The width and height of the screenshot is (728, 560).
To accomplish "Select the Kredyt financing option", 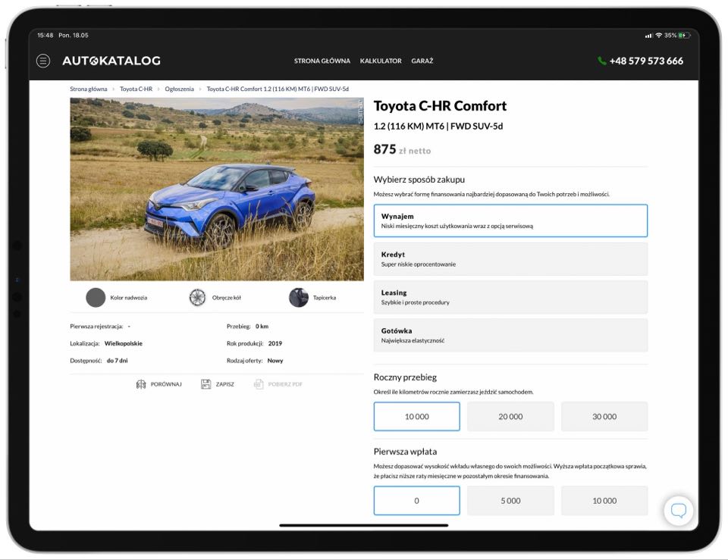I will pos(510,259).
